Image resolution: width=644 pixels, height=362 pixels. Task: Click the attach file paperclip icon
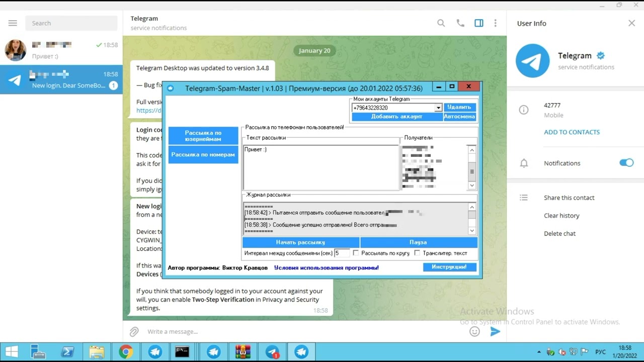134,331
